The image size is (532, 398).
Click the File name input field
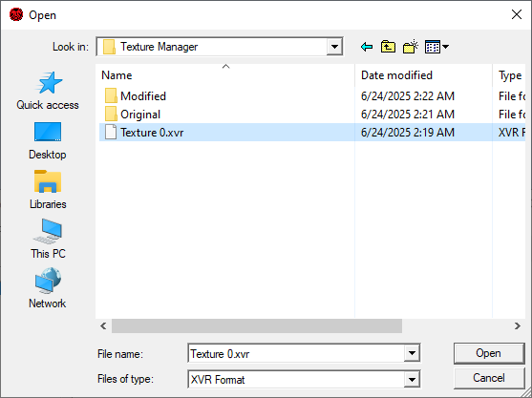pos(296,353)
